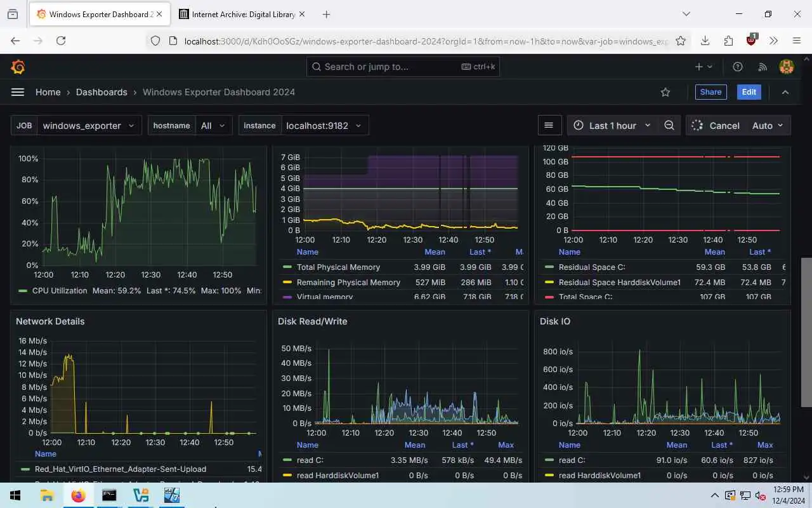This screenshot has width=812, height=508.
Task: Open the instance localhost:9182 dropdown
Action: (324, 126)
